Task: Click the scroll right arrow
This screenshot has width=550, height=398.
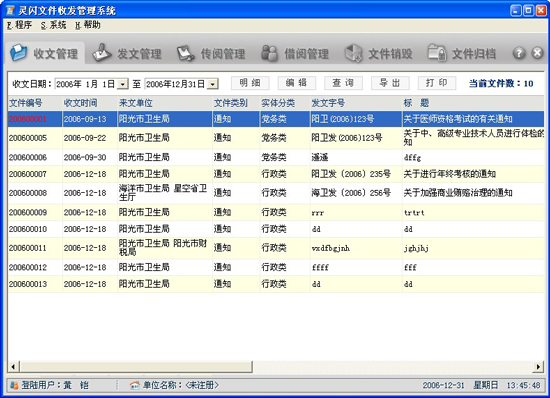Action: coord(538,367)
